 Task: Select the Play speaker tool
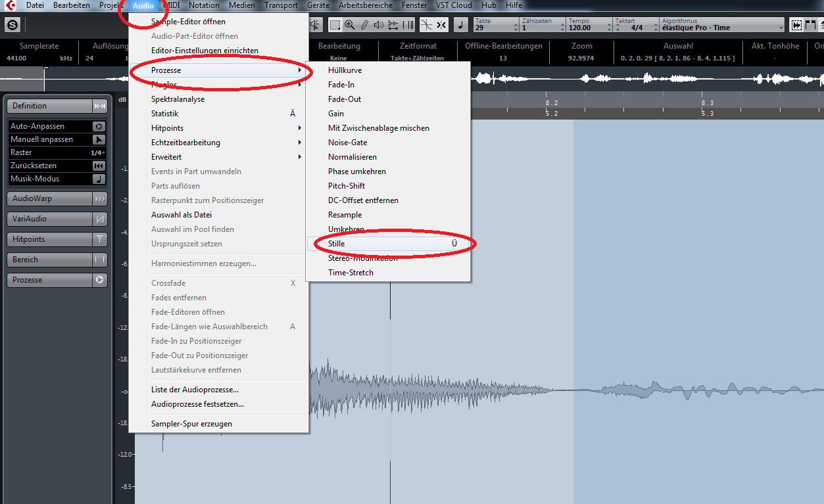coord(379,25)
